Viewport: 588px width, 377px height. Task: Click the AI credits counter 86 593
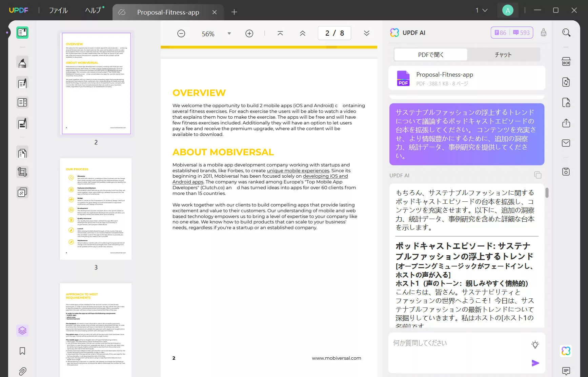coord(512,33)
